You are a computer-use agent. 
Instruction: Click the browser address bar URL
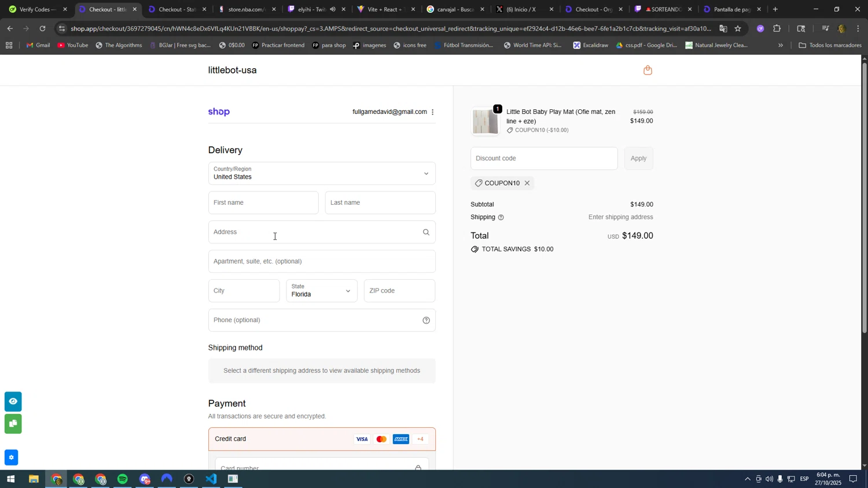391,28
